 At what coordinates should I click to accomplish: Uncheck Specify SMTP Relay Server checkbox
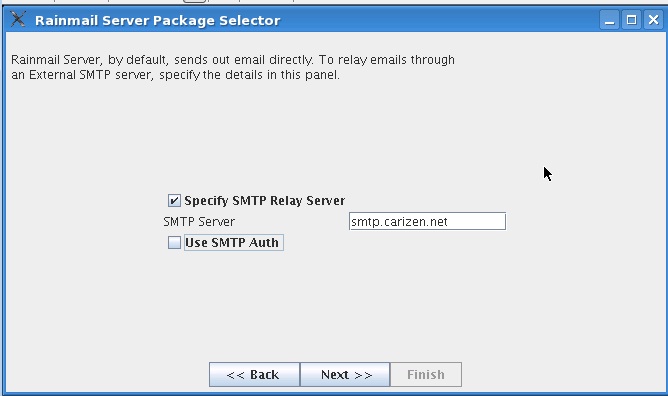click(174, 201)
